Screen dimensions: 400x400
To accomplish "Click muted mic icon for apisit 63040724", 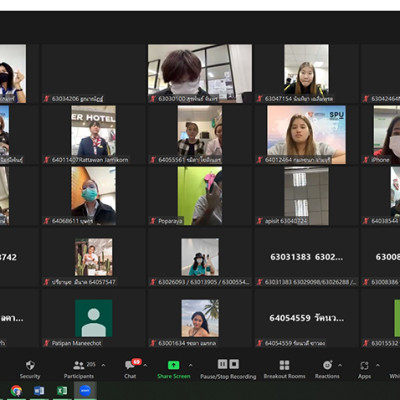I will (x=260, y=221).
